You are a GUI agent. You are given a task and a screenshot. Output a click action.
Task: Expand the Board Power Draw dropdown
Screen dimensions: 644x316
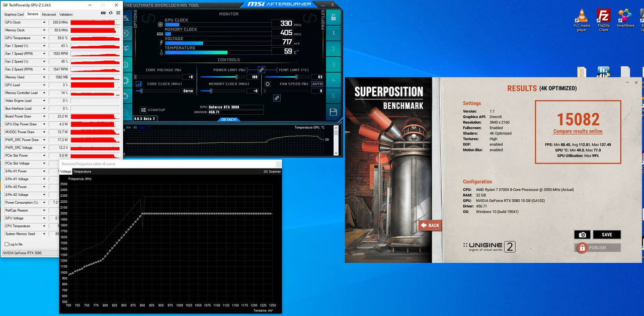(x=44, y=116)
